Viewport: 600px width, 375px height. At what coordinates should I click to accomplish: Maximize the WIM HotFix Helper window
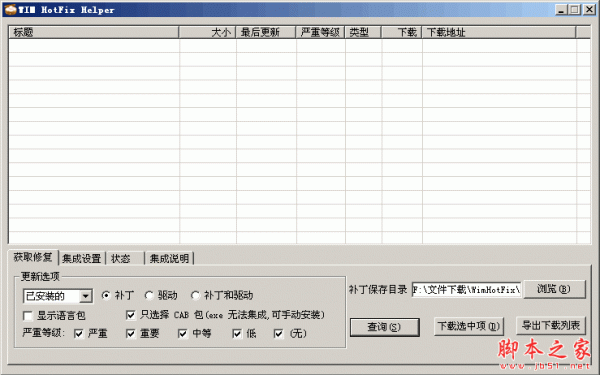click(x=574, y=10)
